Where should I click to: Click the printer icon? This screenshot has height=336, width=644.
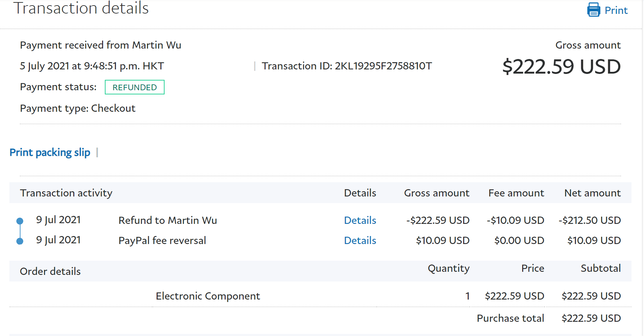pyautogui.click(x=593, y=10)
